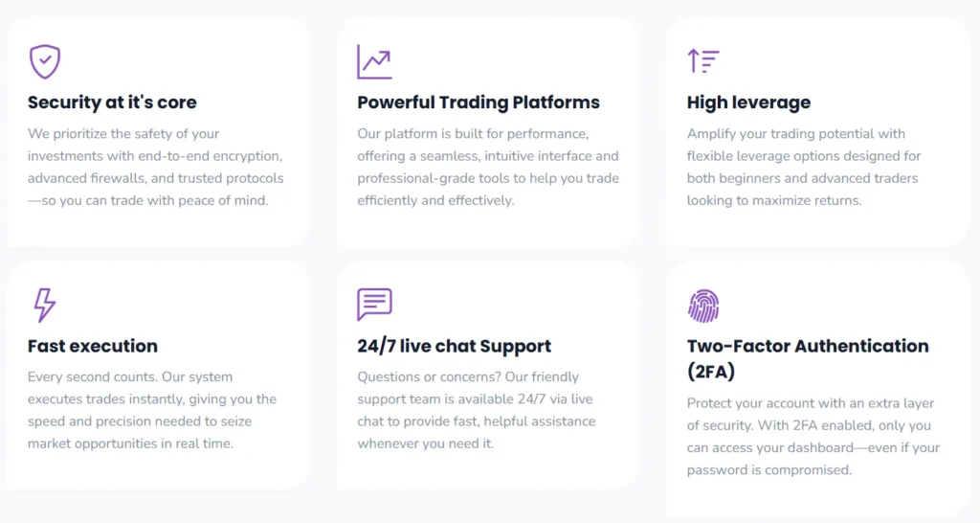Screen dimensions: 980x523
Task: Click the lightning bolt fast execution icon
Action: point(44,305)
